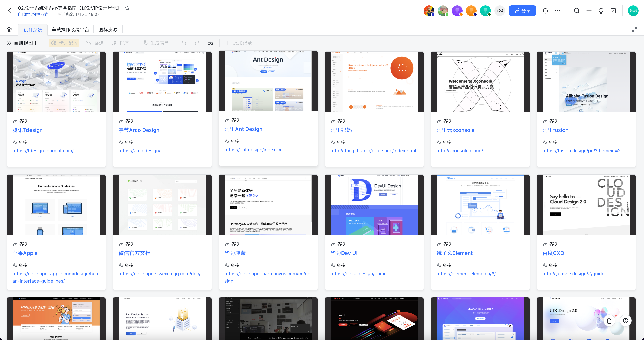Click the Zan Design System thumbnail
Viewport: 644px width, 340px height.
pyautogui.click(x=162, y=319)
